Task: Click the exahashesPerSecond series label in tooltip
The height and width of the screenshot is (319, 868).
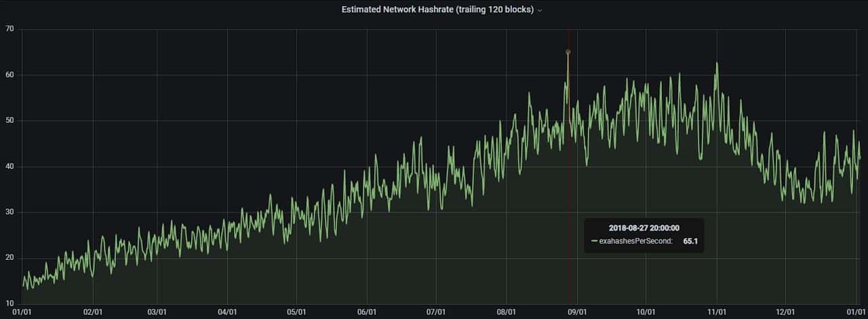Action: (636, 240)
